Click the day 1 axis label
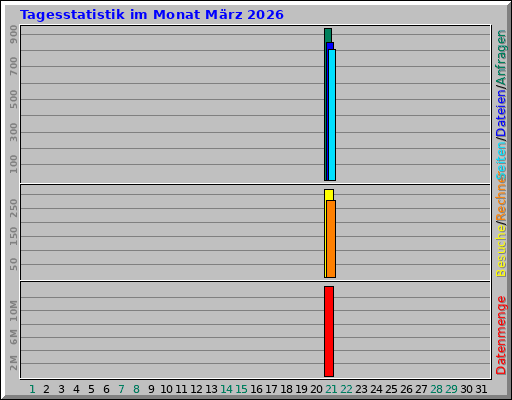The height and width of the screenshot is (400, 512). pos(32,389)
